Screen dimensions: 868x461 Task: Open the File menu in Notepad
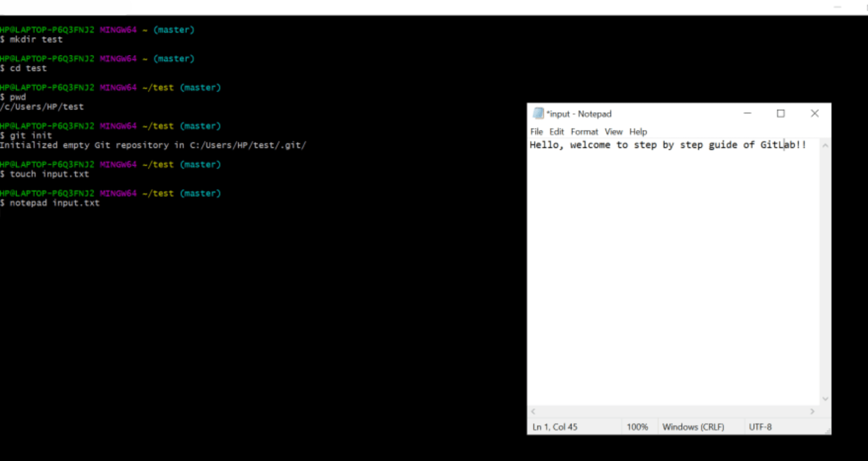pos(536,132)
